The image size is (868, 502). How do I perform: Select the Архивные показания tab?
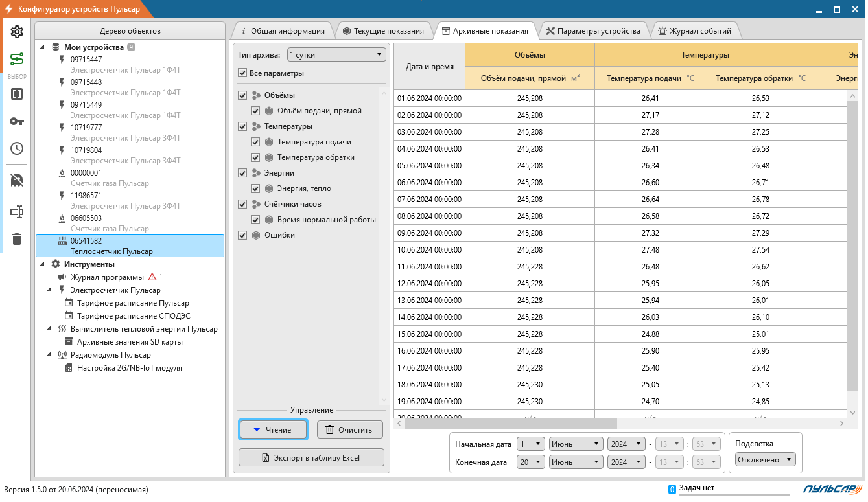(x=485, y=30)
